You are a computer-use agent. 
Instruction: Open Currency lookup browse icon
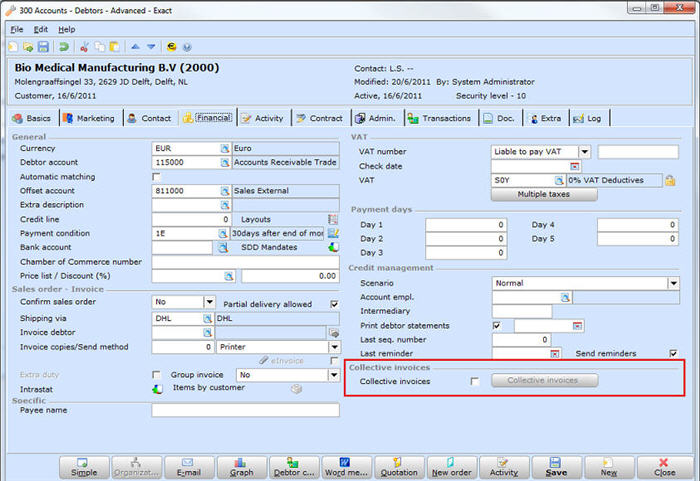pyautogui.click(x=225, y=148)
